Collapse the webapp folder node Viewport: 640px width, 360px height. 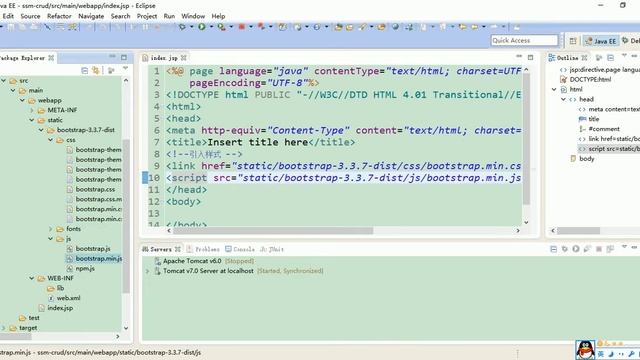pyautogui.click(x=22, y=100)
